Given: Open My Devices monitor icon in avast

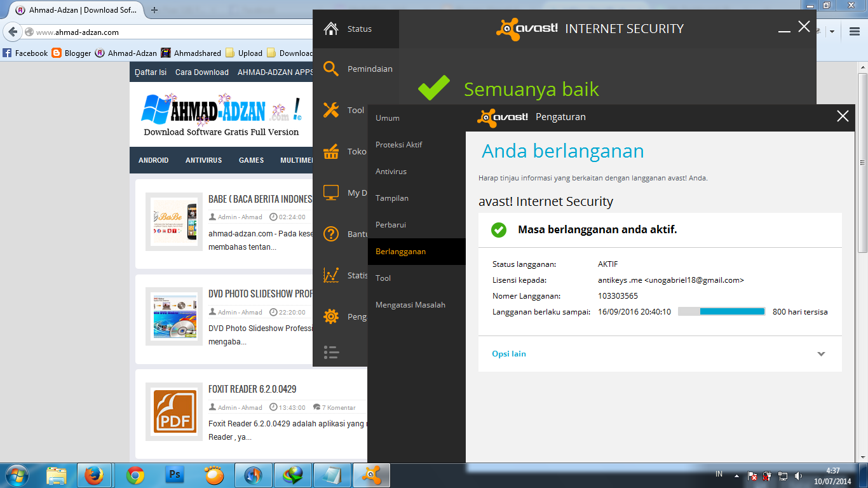Looking at the screenshot, I should [x=330, y=193].
